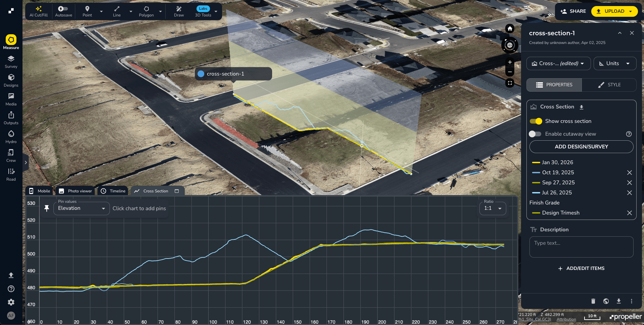
Task: Toggle the Autosave switch
Action: [x=63, y=9]
